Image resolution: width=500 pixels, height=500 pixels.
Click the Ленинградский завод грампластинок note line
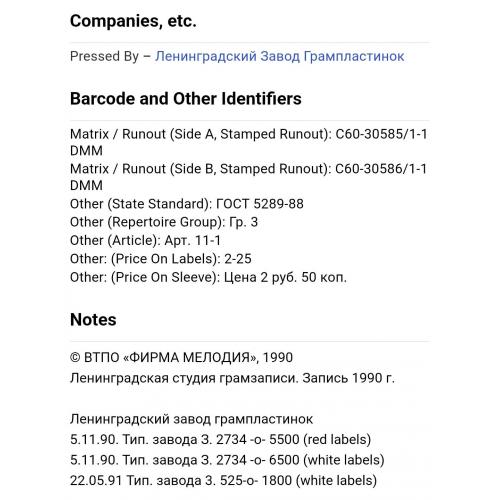[x=191, y=419]
